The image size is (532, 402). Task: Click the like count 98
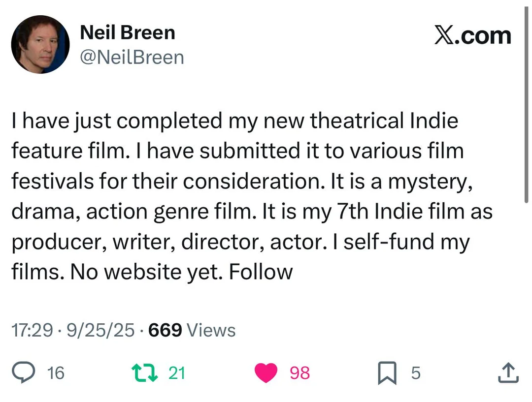coord(299,373)
